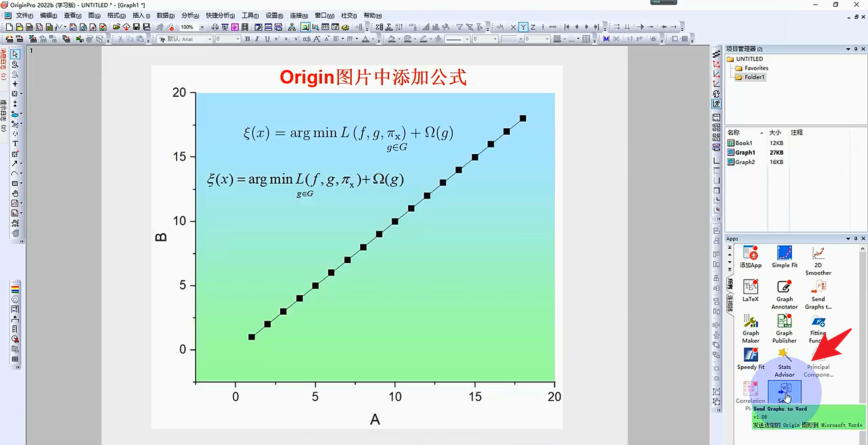
Task: Open the 帮助(H) Help menu
Action: (x=373, y=15)
